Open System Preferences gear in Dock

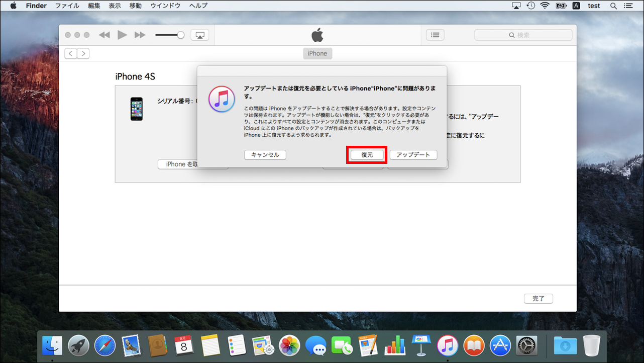click(526, 345)
